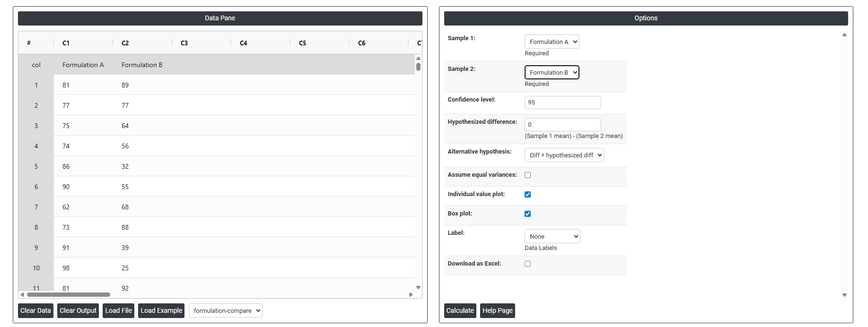
Task: Open the Sample 1 dropdown
Action: (x=552, y=42)
